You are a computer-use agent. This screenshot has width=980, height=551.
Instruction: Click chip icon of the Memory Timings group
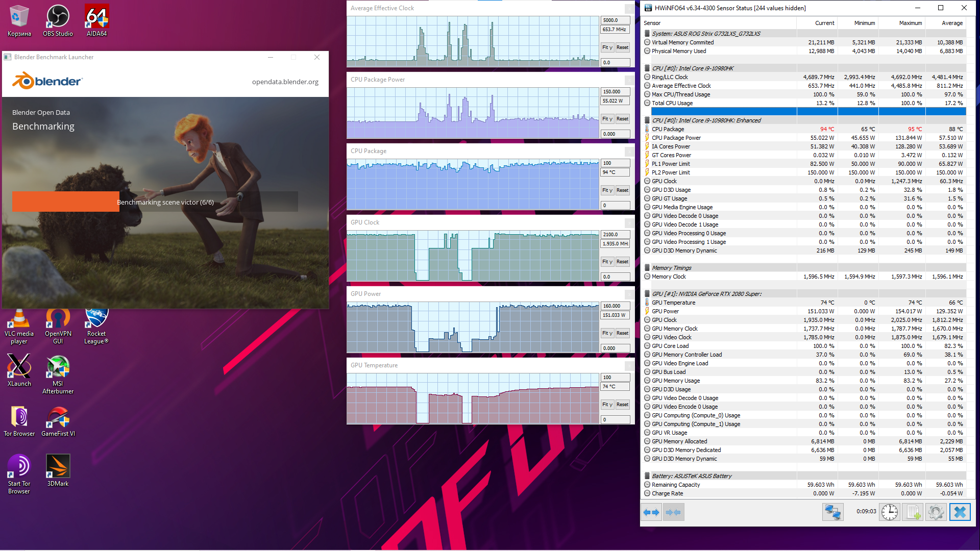pos(647,268)
